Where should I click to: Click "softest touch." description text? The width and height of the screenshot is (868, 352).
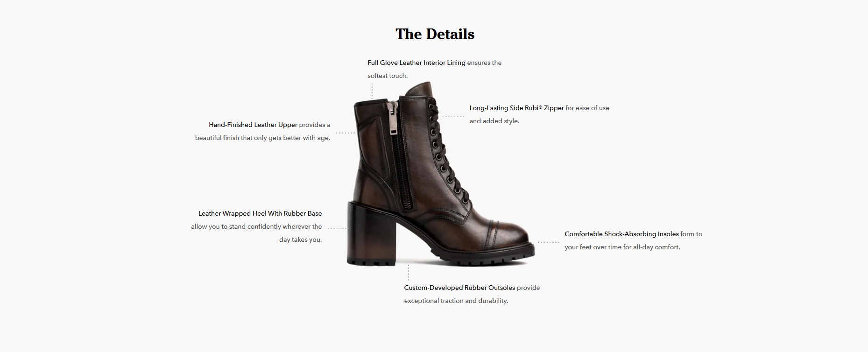(388, 76)
